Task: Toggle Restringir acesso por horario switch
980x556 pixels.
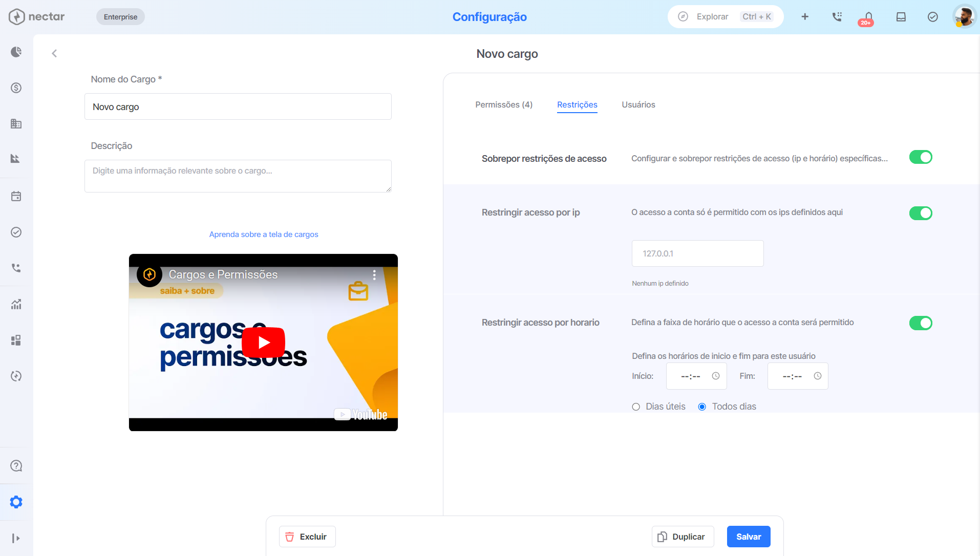Action: pos(921,323)
